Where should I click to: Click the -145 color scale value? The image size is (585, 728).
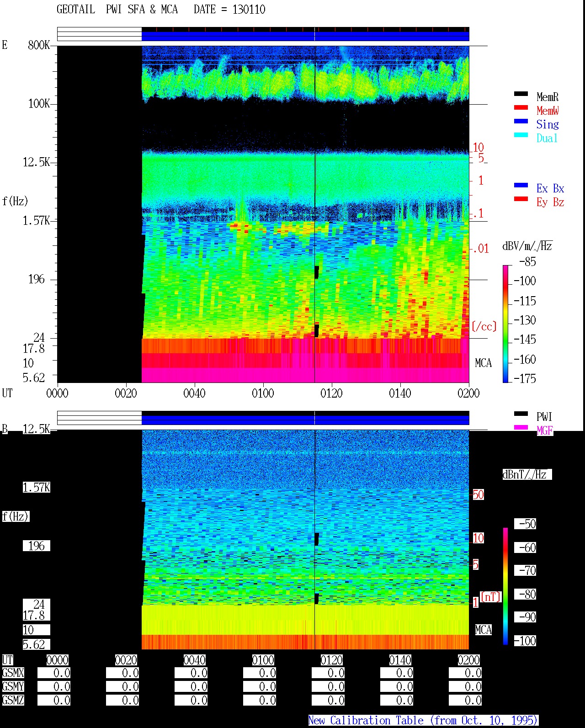coord(525,339)
